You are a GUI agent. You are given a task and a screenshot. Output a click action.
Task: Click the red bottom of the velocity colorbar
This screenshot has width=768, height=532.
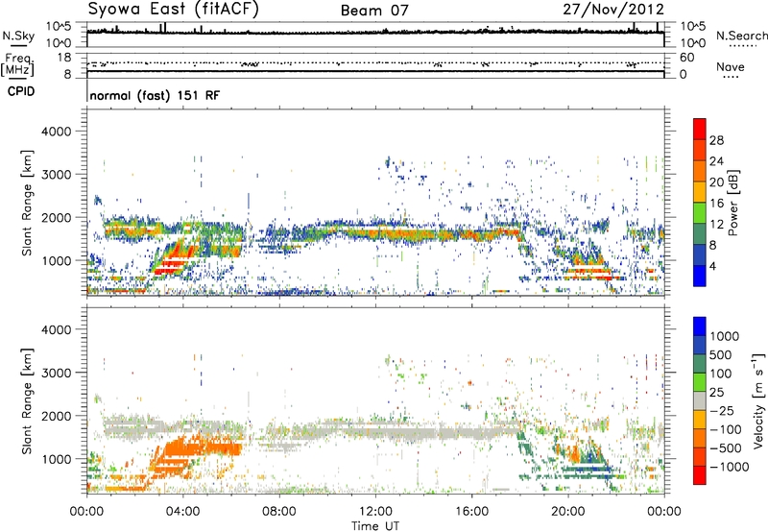point(700,475)
